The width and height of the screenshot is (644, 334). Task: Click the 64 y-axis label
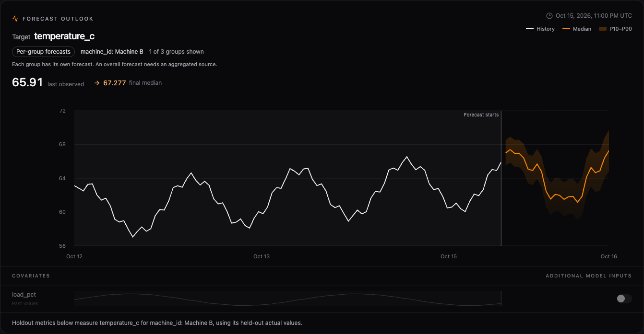62,178
